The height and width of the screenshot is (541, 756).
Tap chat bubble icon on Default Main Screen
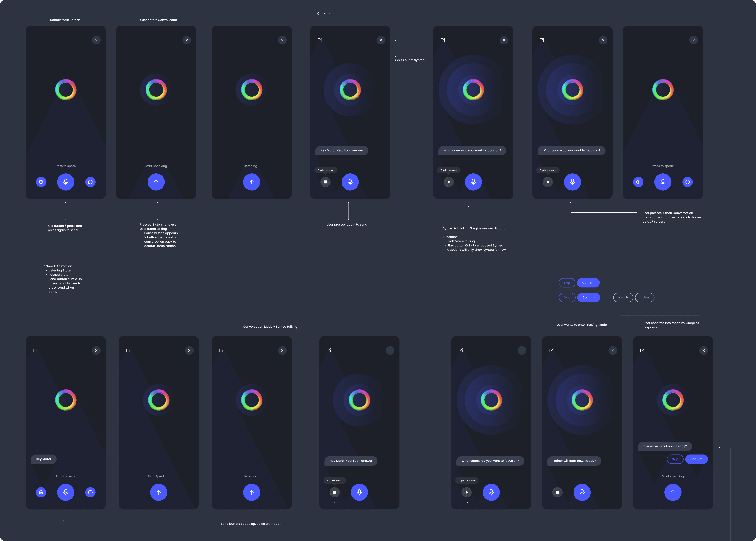pyautogui.click(x=90, y=182)
